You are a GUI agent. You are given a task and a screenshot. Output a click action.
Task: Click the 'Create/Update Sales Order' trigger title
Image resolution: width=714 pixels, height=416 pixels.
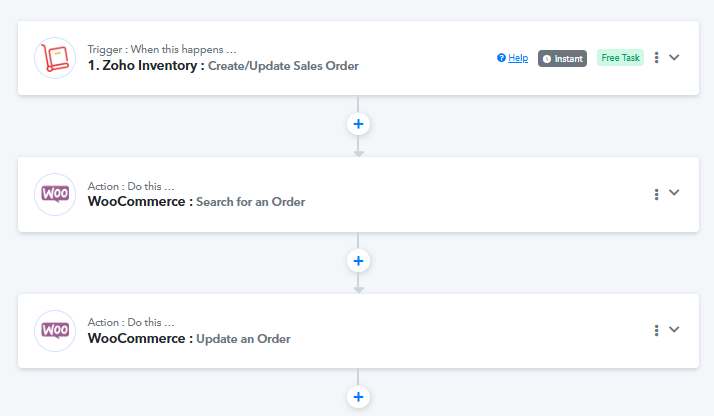pyautogui.click(x=283, y=66)
